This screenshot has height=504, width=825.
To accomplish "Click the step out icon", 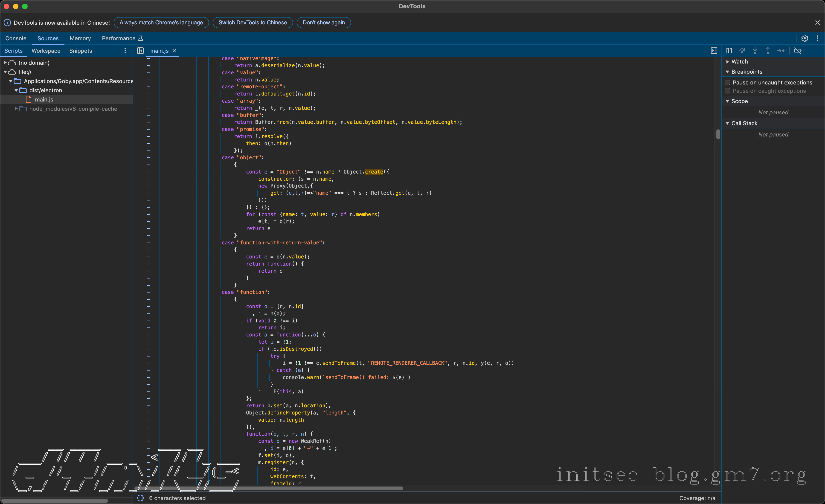I will pos(768,51).
